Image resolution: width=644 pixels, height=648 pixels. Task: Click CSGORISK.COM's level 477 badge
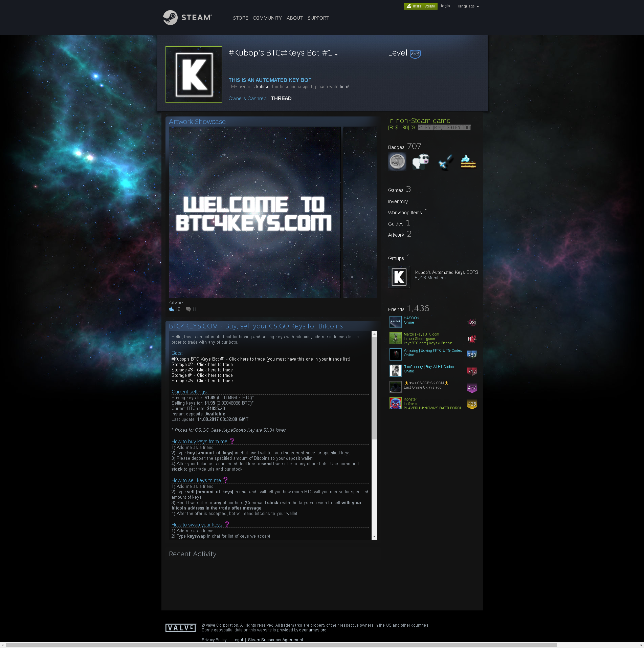[472, 388]
